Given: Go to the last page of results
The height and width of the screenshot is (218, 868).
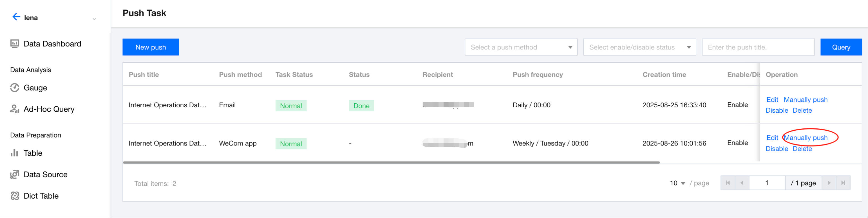Looking at the screenshot, I should pos(843,183).
